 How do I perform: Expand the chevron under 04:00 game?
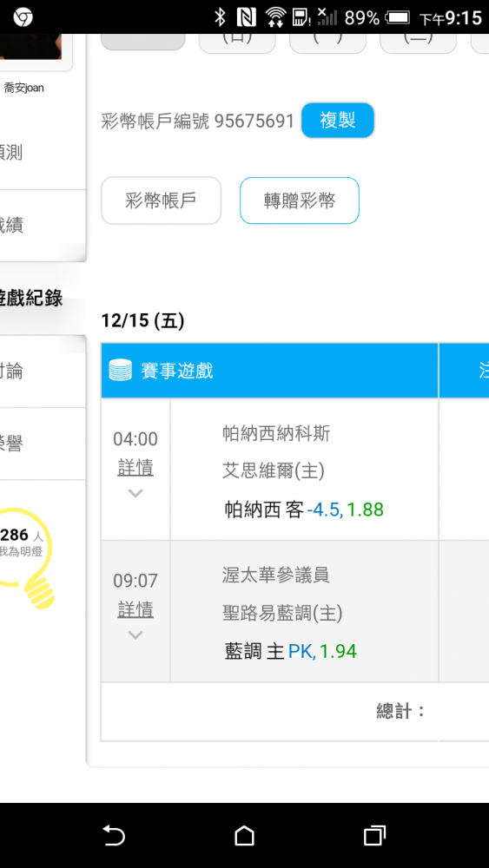135,493
